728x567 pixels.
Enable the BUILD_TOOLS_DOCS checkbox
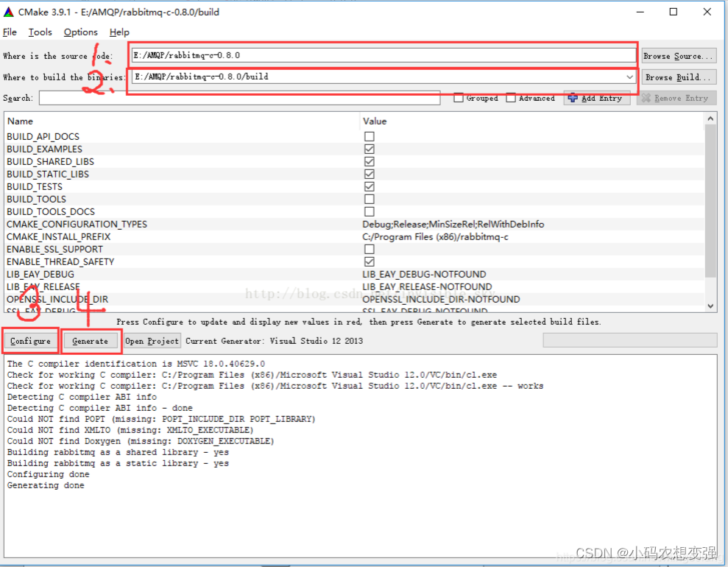coord(369,212)
